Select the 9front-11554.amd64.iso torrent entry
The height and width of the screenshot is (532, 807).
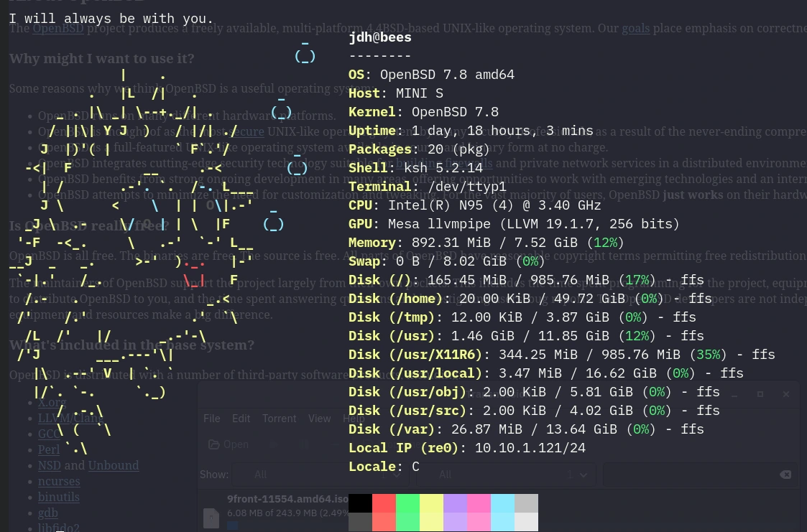tap(287, 500)
